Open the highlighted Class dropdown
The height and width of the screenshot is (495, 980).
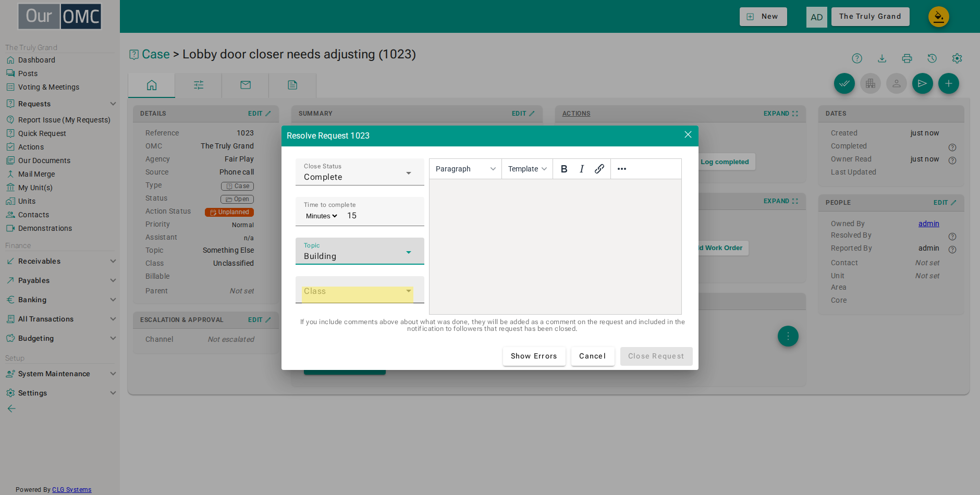(360, 291)
